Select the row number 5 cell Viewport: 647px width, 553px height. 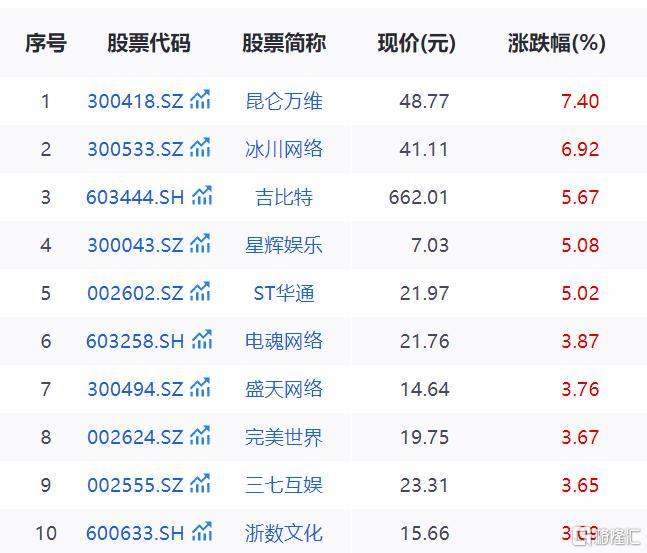(46, 293)
